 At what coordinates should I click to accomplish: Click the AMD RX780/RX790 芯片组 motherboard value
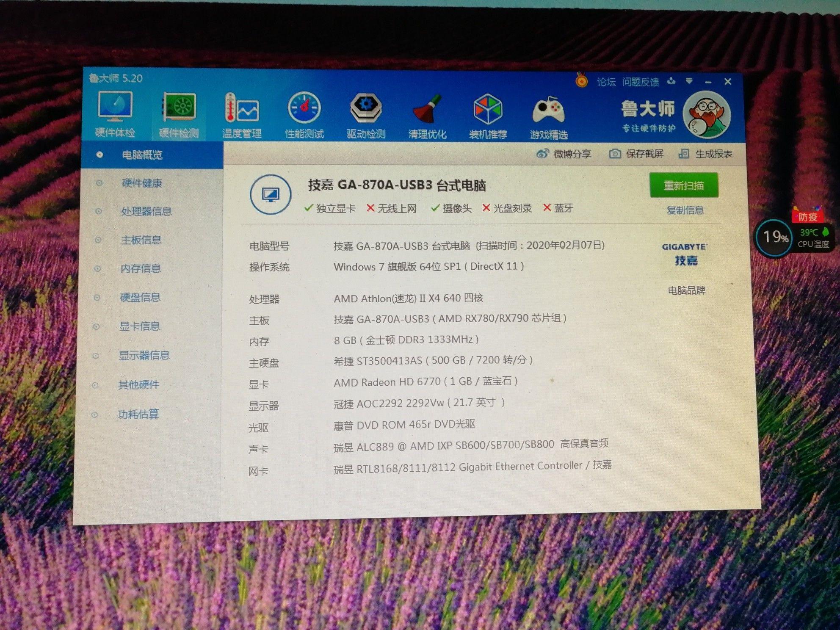pos(450,318)
